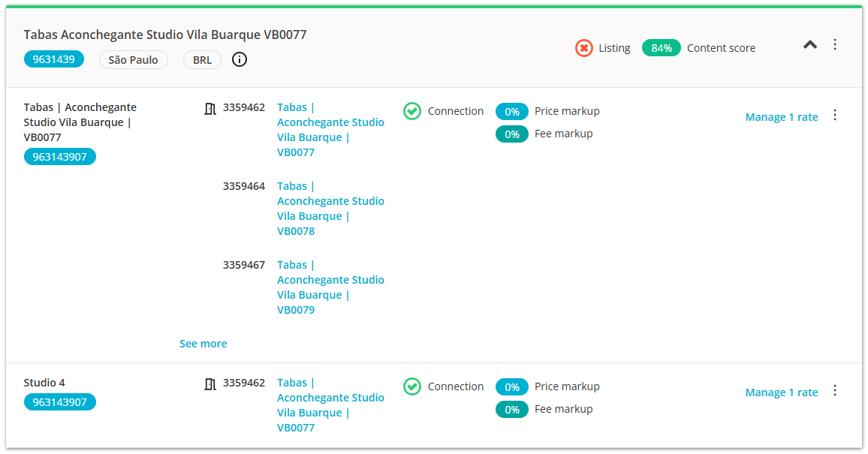Click the door icon in the Studio 4 row
The width and height of the screenshot is (868, 454).
[x=209, y=383]
